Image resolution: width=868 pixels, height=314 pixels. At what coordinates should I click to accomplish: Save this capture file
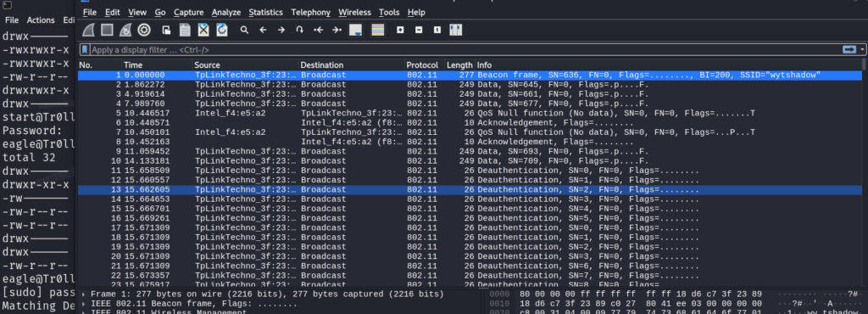185,30
